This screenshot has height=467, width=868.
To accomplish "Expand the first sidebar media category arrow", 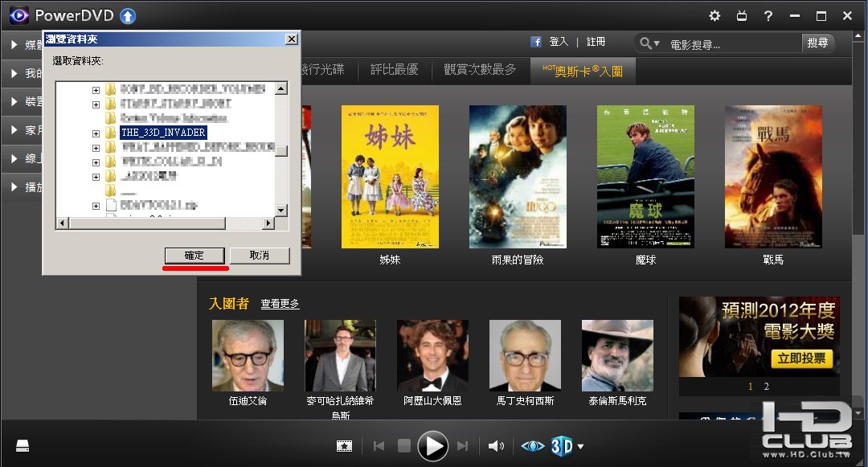I will coord(14,44).
